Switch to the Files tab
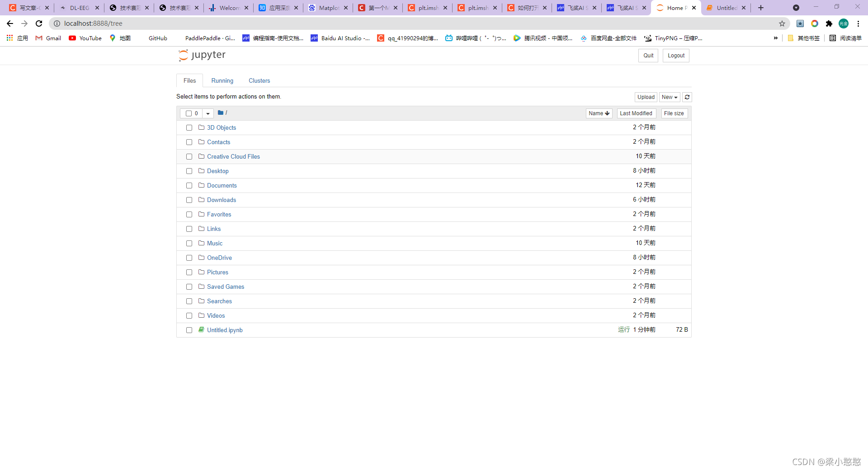Viewport: 868px width, 470px height. point(190,80)
